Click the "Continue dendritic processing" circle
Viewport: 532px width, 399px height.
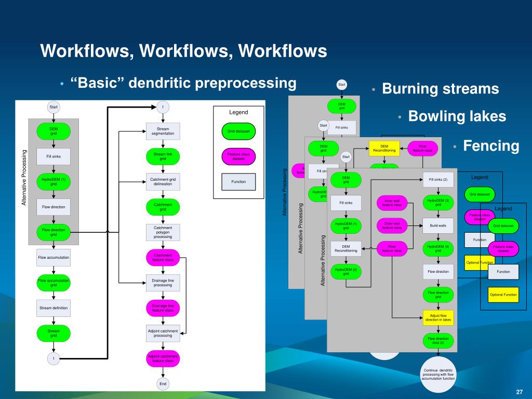click(x=438, y=374)
